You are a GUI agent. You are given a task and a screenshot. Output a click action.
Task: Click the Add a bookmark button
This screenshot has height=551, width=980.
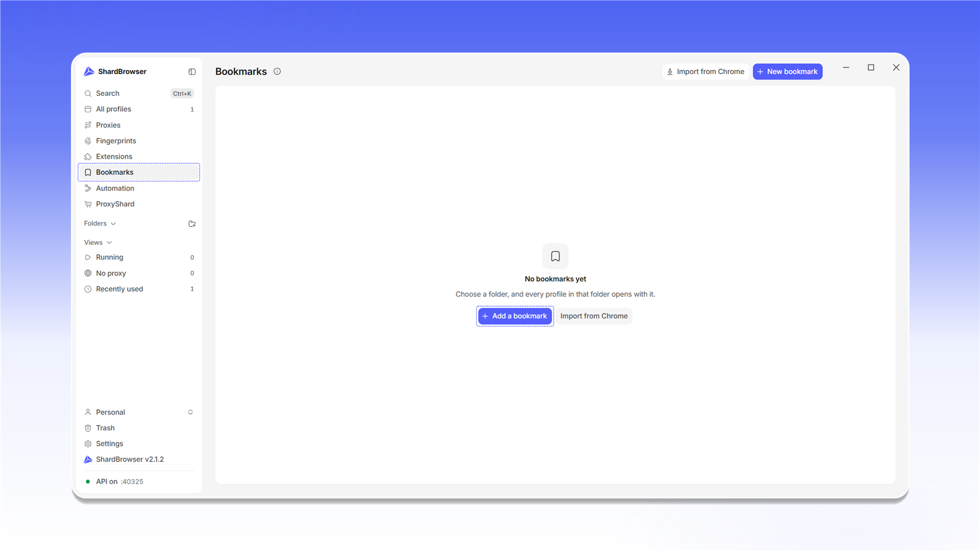(515, 316)
